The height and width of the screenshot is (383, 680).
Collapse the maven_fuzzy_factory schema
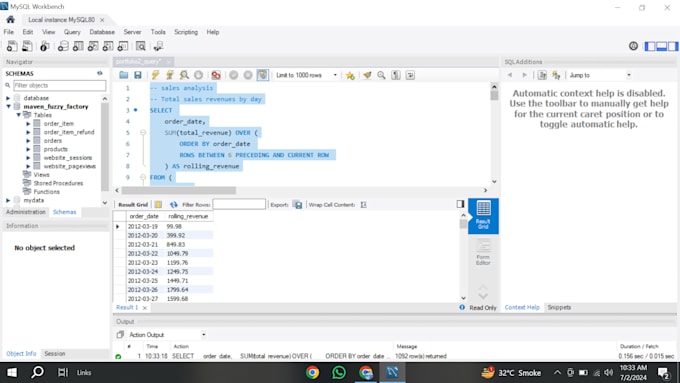coord(8,106)
